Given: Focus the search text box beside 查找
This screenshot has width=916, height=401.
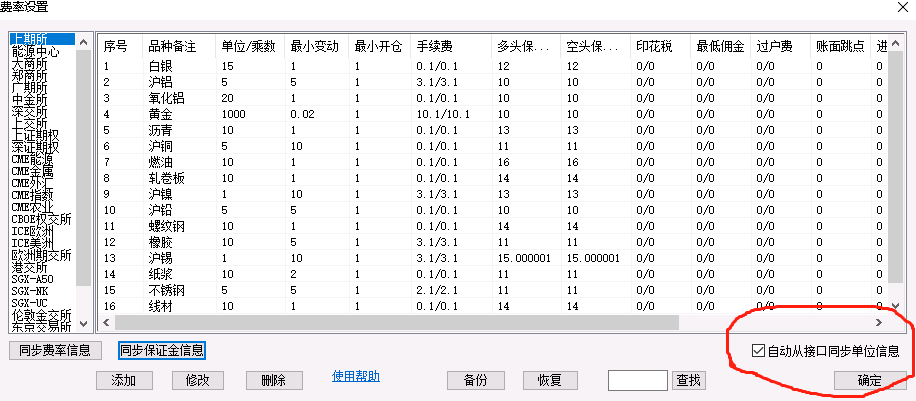Looking at the screenshot, I should [x=637, y=380].
